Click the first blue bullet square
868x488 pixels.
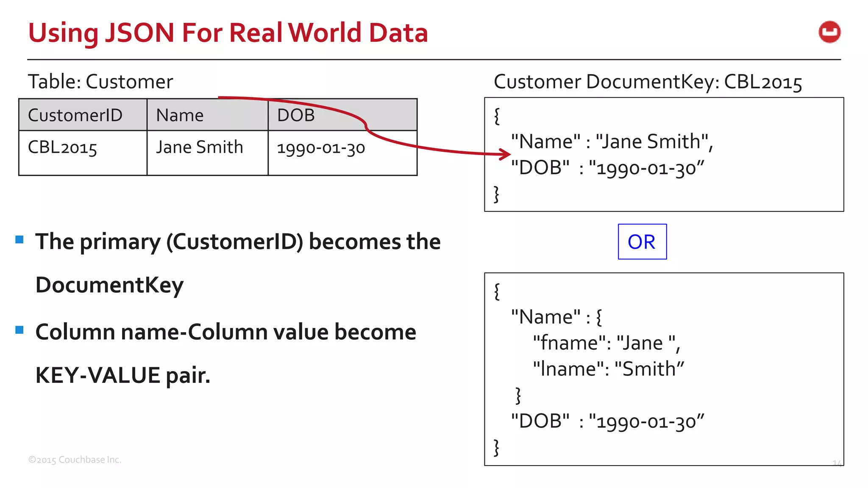click(19, 240)
